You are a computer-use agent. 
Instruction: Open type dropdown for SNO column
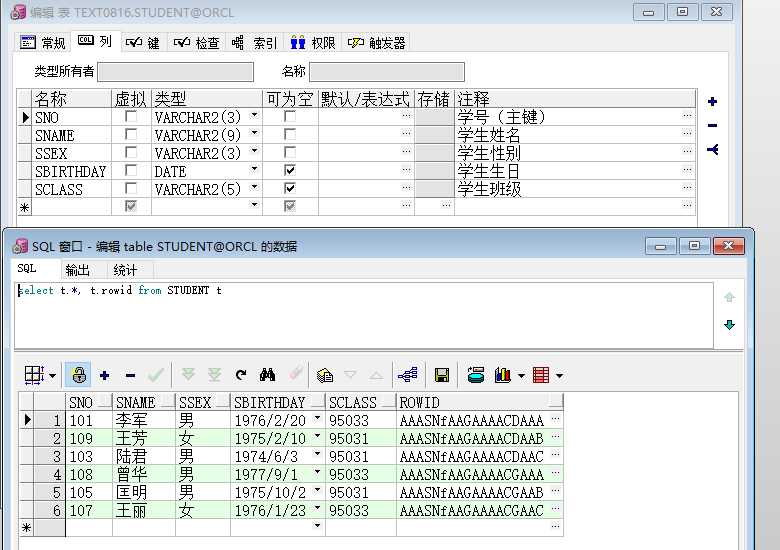(x=254, y=115)
